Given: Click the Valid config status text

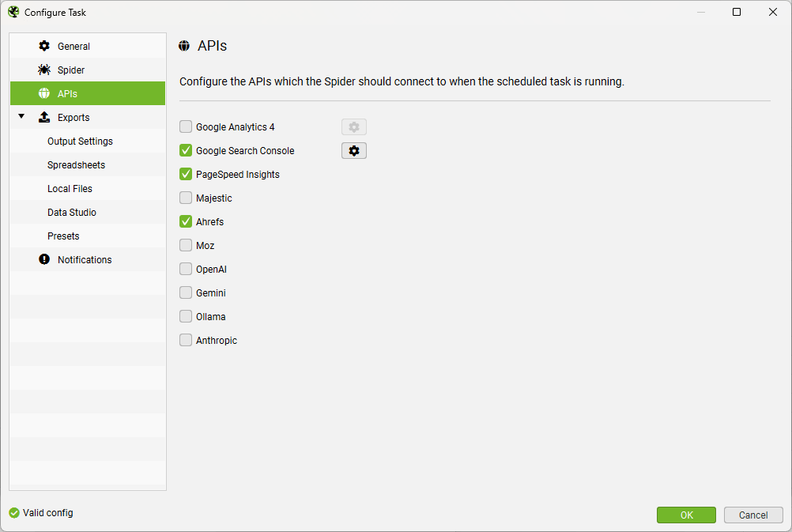Looking at the screenshot, I should [x=48, y=513].
